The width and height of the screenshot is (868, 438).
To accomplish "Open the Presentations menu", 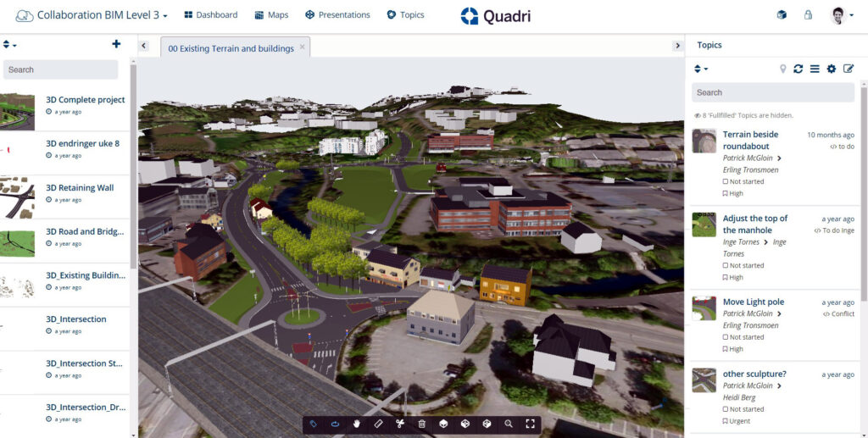I will [x=337, y=15].
